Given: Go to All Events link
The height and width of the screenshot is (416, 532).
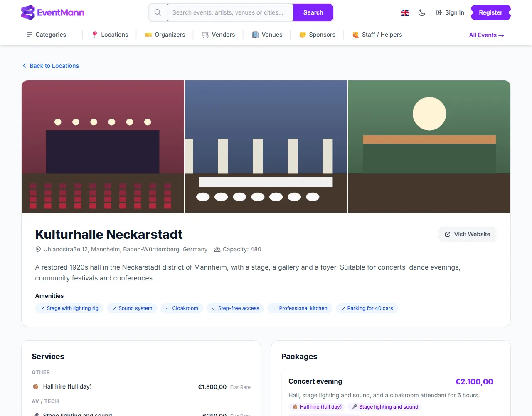Looking at the screenshot, I should (487, 35).
